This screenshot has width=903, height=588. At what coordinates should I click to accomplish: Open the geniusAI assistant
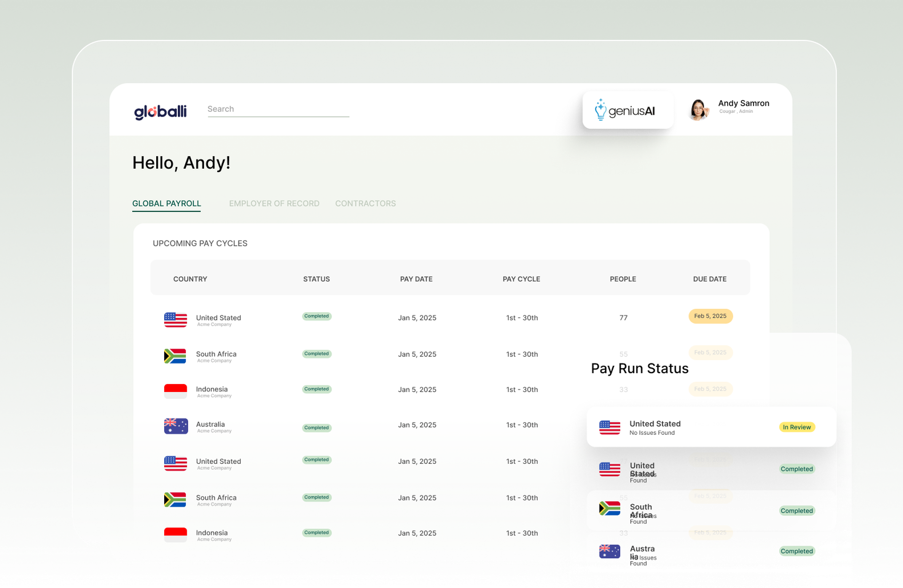pyautogui.click(x=627, y=110)
